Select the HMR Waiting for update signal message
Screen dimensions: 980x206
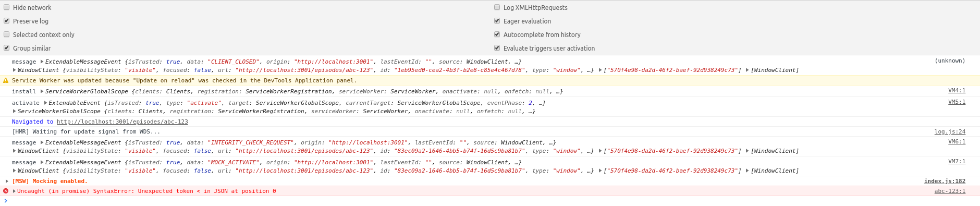tap(86, 131)
